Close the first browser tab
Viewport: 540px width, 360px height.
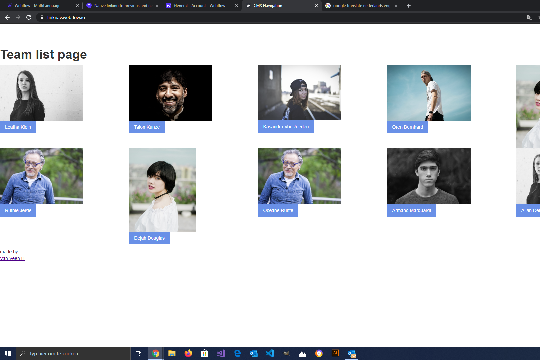pyautogui.click(x=77, y=6)
